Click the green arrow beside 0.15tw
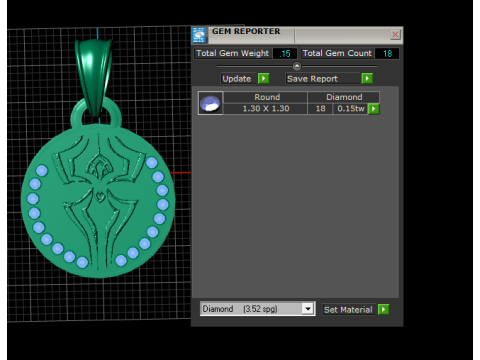The height and width of the screenshot is (360, 480). (x=374, y=109)
